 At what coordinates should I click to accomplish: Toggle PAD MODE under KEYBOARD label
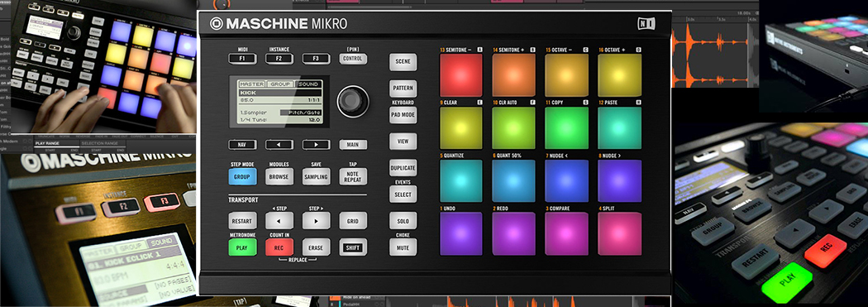tap(403, 115)
